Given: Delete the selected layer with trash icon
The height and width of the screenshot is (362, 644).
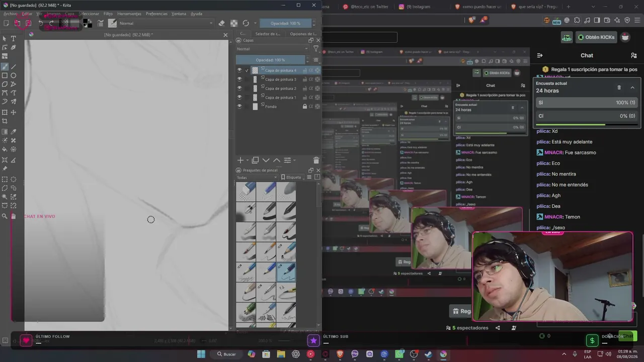Looking at the screenshot, I should [316, 160].
